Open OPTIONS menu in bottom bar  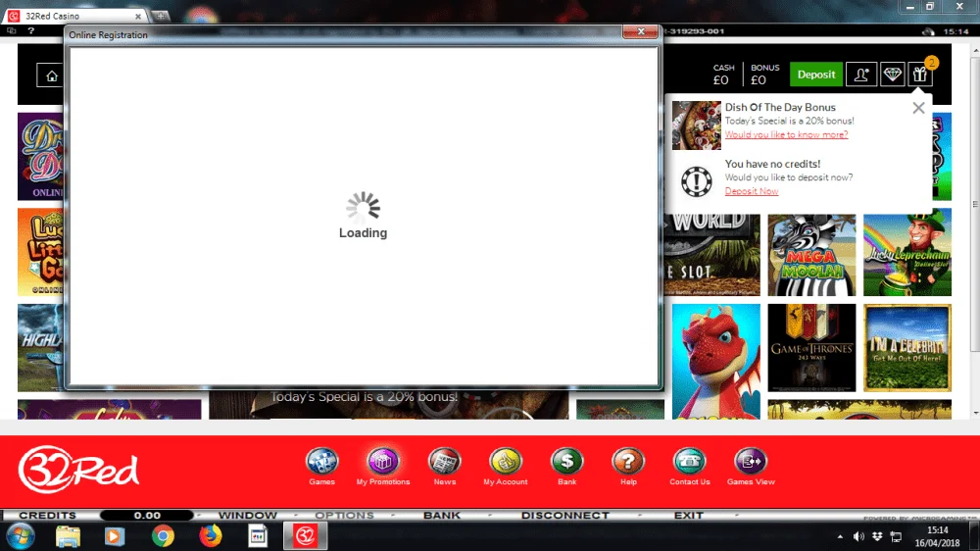pos(344,516)
